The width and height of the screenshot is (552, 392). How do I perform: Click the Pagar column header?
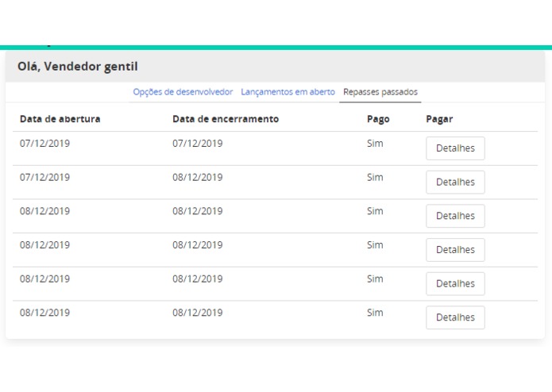[439, 119]
